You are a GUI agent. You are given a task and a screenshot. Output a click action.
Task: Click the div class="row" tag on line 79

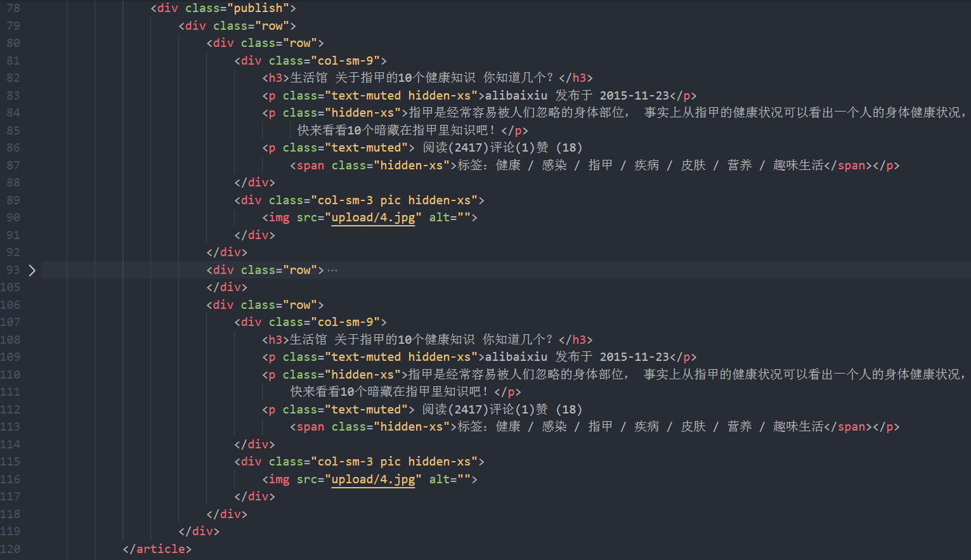237,26
